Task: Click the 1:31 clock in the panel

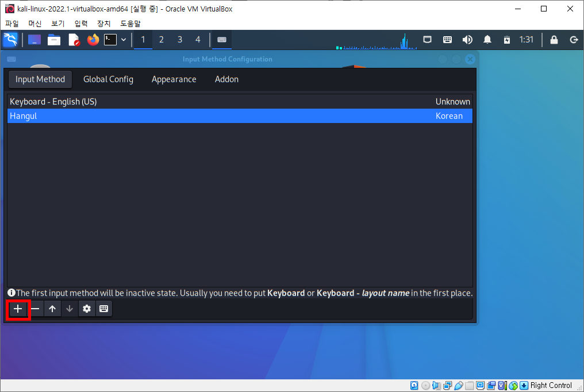Action: point(527,40)
